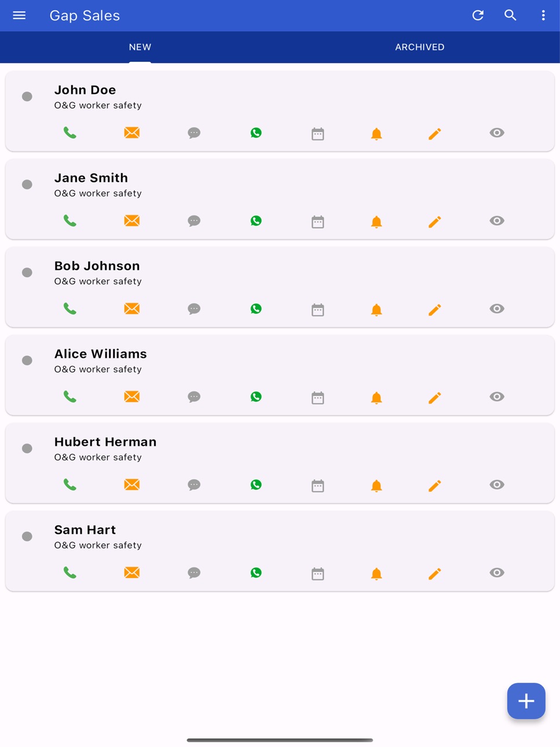Edit John Doe's lead with the pencil
Image resolution: width=560 pixels, height=747 pixels.
pyautogui.click(x=435, y=134)
